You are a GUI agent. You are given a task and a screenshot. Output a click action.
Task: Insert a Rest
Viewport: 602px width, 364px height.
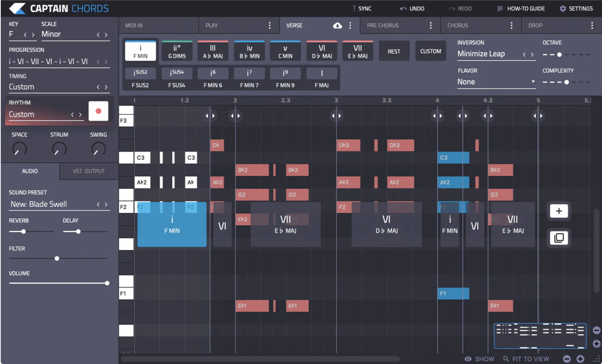pos(394,51)
